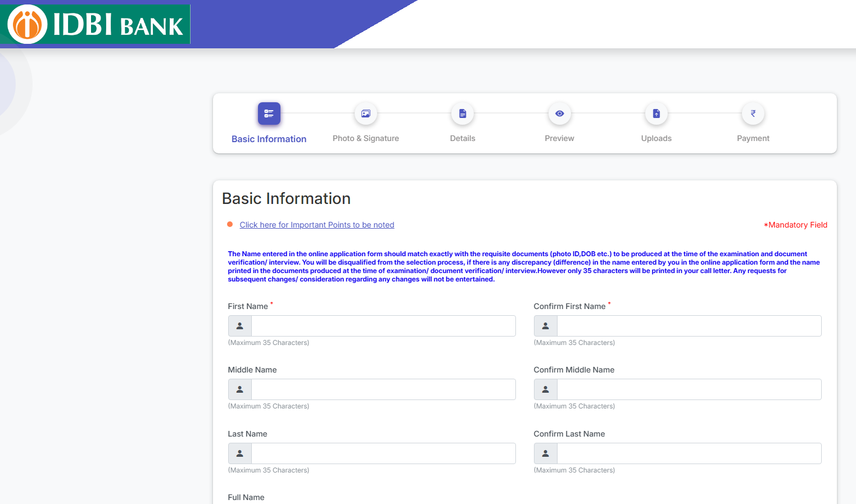Screen dimensions: 856x504
Task: Open the Uploads tab label
Action: pyautogui.click(x=656, y=138)
